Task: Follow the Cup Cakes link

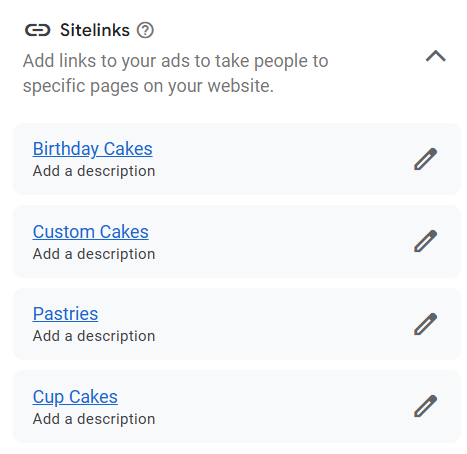Action: (x=75, y=397)
